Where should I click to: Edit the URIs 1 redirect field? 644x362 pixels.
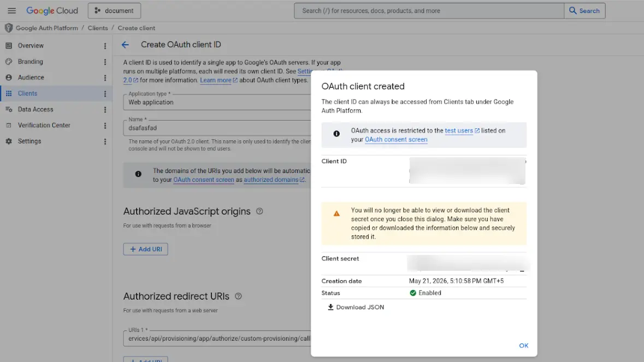217,339
